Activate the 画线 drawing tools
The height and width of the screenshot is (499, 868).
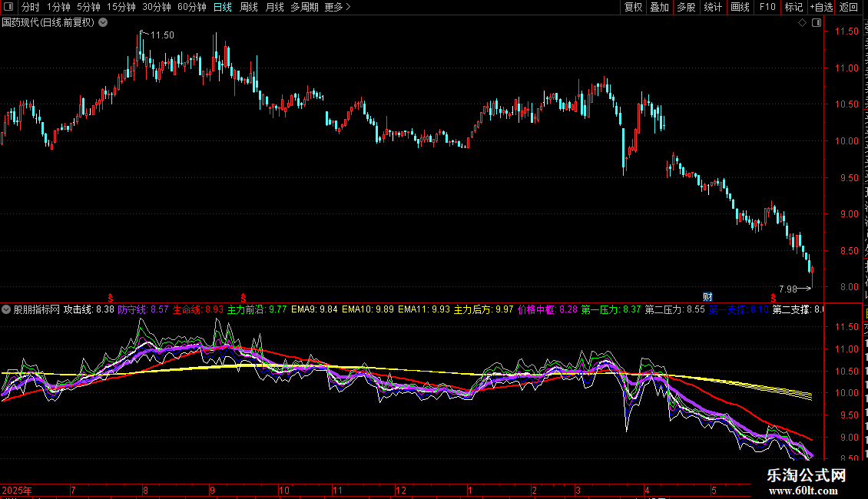740,7
